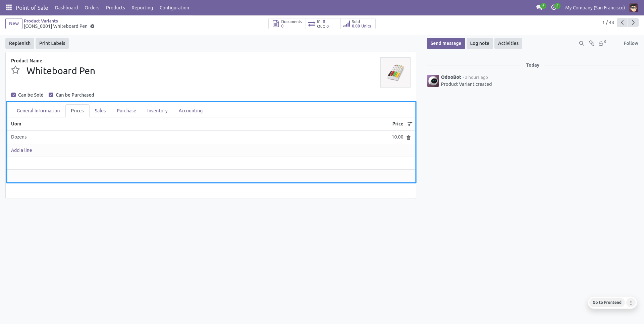Viewport: 644px width, 324px height.
Task: Click the In/Out transfers smart button
Action: coord(321,23)
